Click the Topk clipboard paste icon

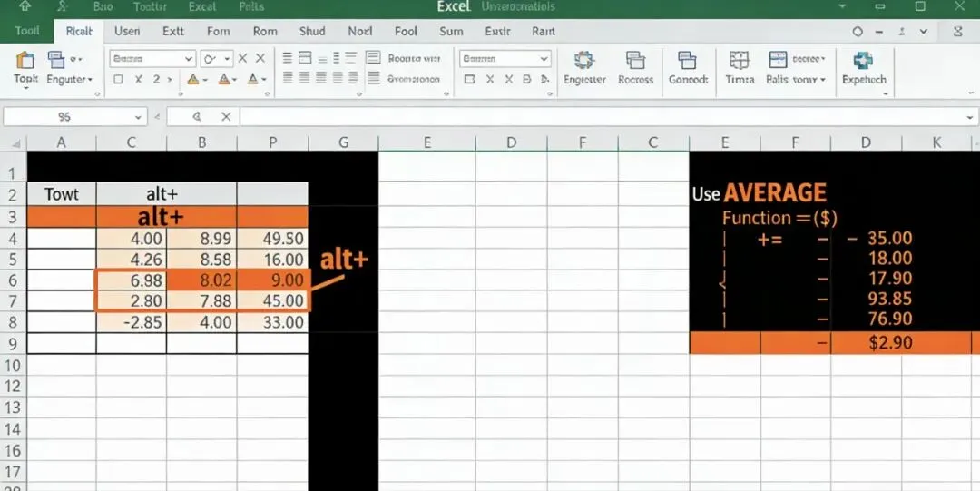[25, 60]
